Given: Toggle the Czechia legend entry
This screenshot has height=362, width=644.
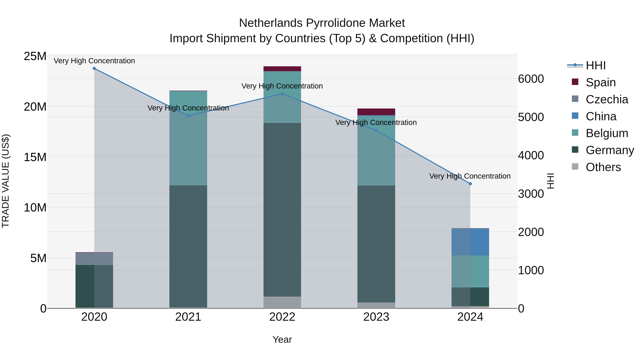Looking at the screenshot, I should pyautogui.click(x=600, y=99).
